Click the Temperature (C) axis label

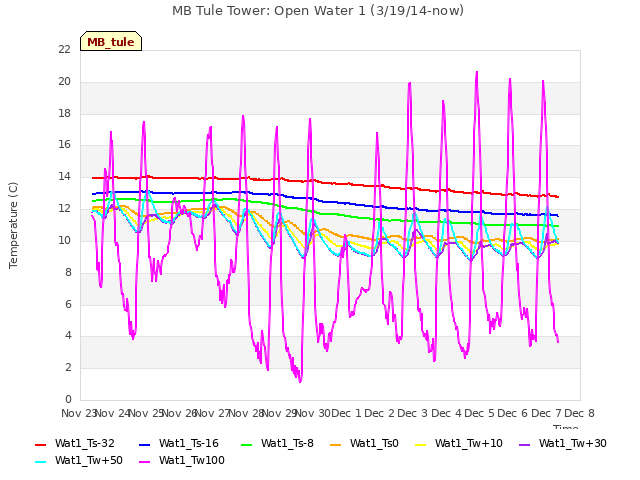13,225
